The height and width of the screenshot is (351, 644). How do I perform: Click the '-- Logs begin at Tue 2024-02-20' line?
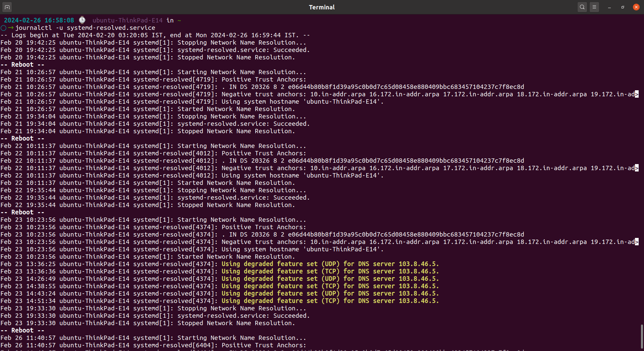click(x=155, y=35)
